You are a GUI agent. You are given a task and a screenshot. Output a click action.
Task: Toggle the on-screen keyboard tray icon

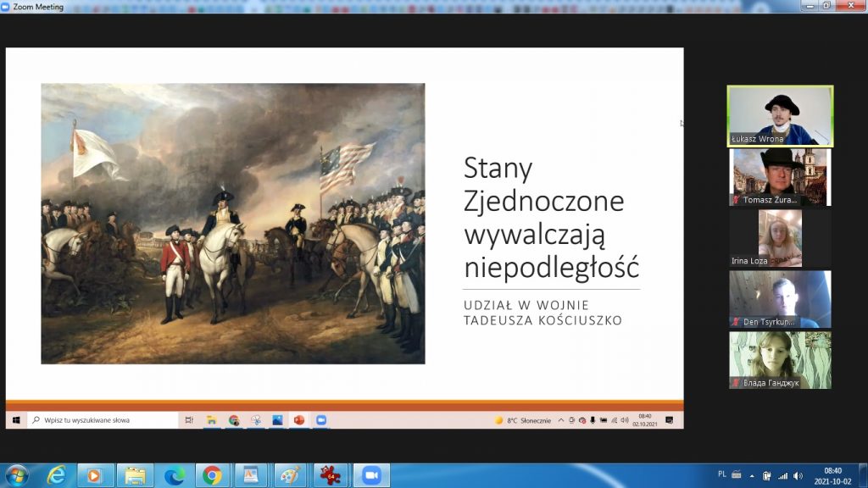tap(736, 475)
